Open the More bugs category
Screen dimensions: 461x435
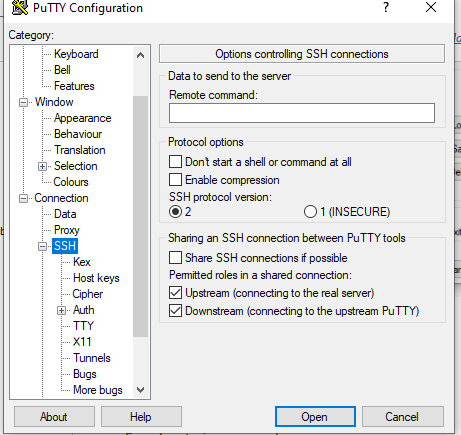pos(98,390)
